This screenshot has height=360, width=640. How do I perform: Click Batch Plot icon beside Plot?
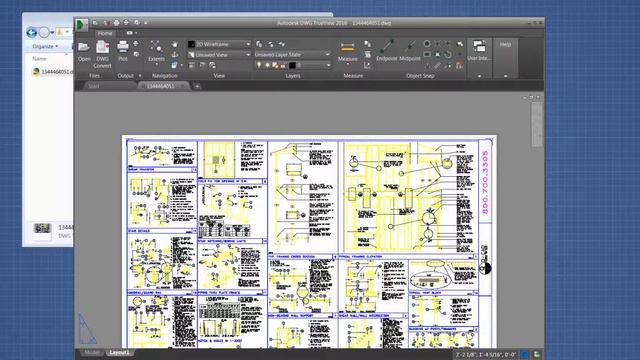point(136,44)
